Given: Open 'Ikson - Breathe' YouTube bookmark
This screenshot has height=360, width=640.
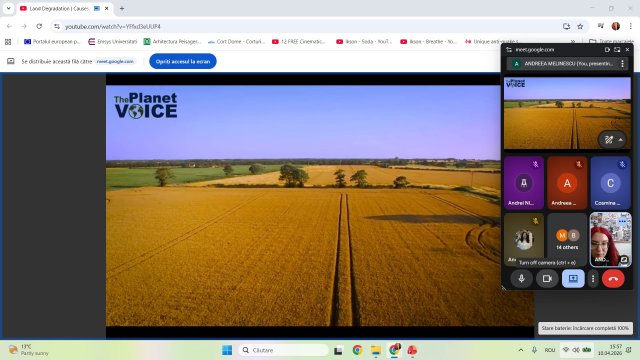Looking at the screenshot, I should (428, 42).
